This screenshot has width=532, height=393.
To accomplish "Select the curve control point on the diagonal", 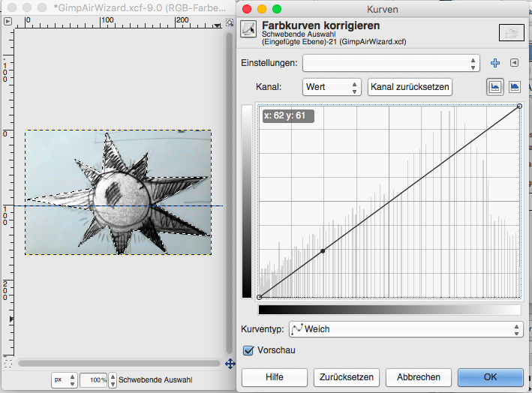I will [x=323, y=251].
